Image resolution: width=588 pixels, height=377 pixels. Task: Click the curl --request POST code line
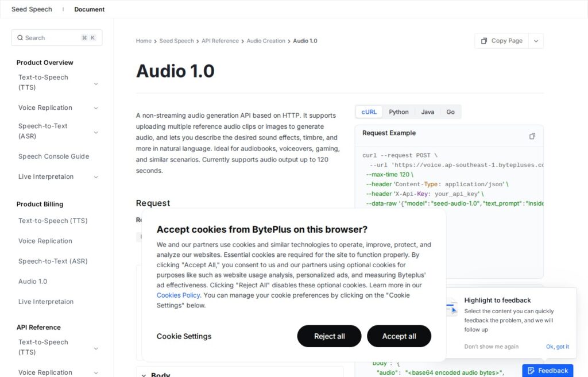(x=400, y=156)
